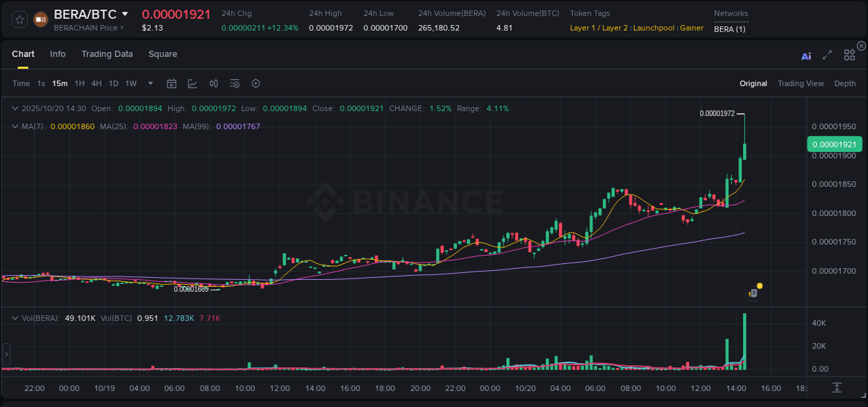Star BERA/BTC as a favorite pair
Viewport: 868px width, 407px height.
click(19, 19)
